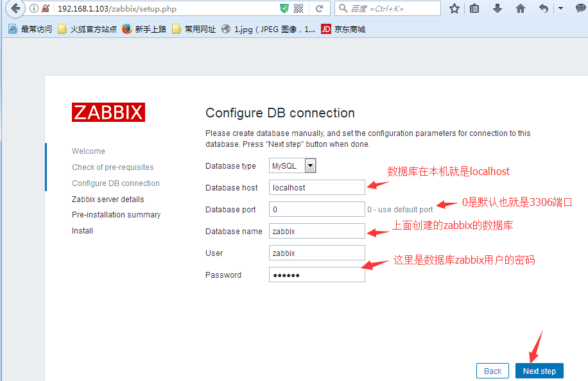Open the 京东商城 bookmark
The image size is (588, 381).
343,29
